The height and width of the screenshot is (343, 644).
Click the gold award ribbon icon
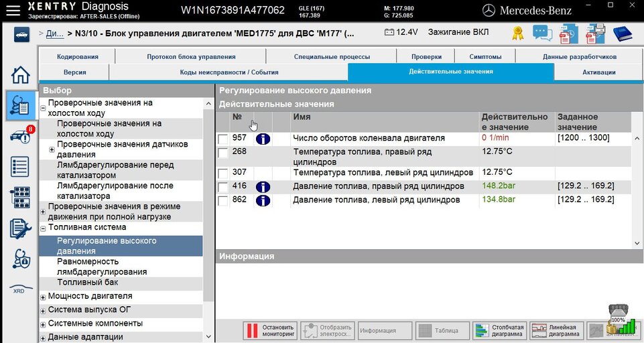pyautogui.click(x=518, y=33)
